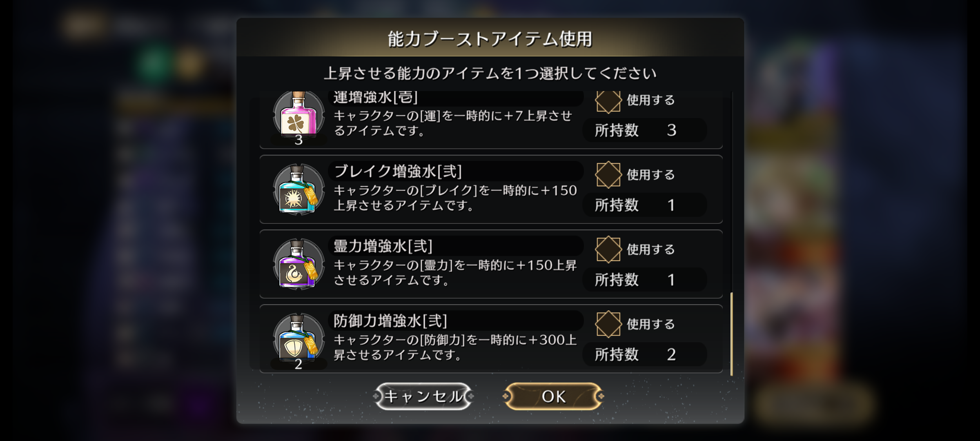Check 使用する for 霊力増強水[弐]
Viewport: 980px width, 441px height.
click(x=608, y=249)
